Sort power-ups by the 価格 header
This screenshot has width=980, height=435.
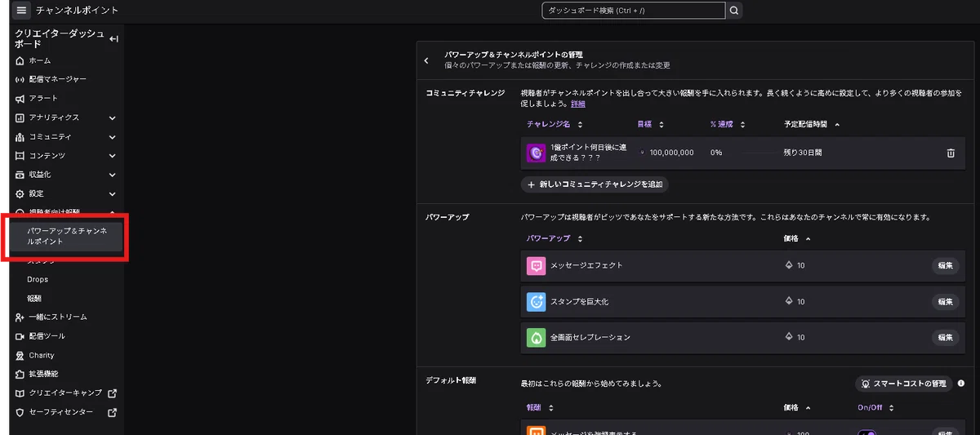[797, 239]
